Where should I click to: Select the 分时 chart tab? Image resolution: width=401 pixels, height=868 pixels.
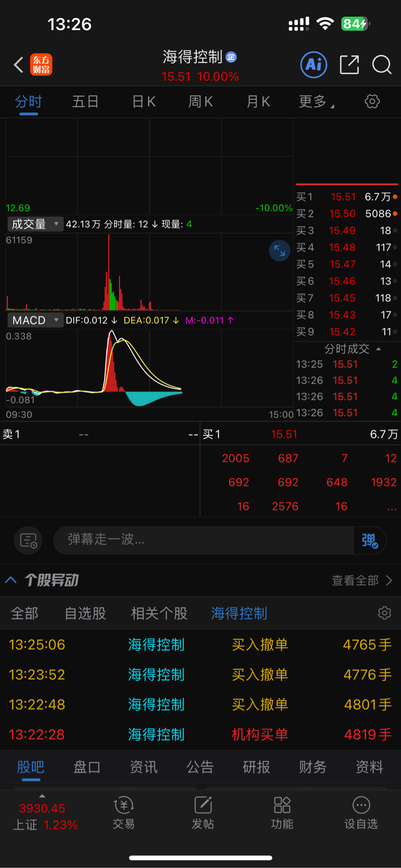(28, 101)
